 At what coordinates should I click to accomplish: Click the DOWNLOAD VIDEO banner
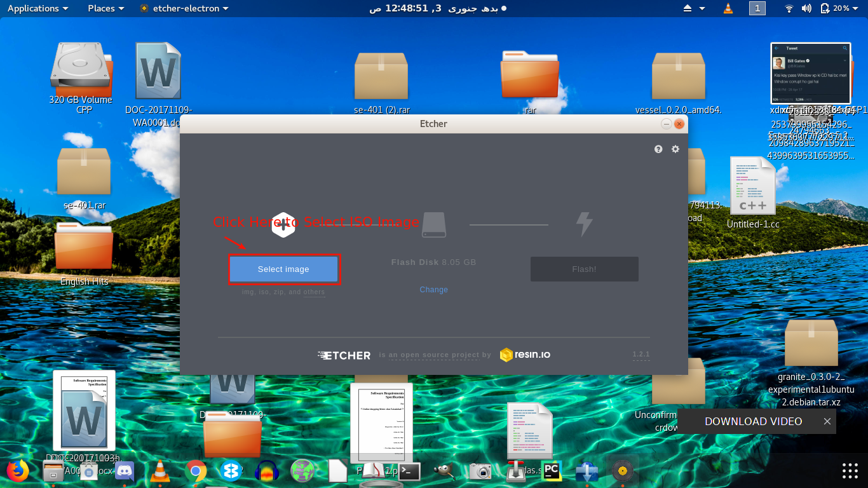coord(753,421)
